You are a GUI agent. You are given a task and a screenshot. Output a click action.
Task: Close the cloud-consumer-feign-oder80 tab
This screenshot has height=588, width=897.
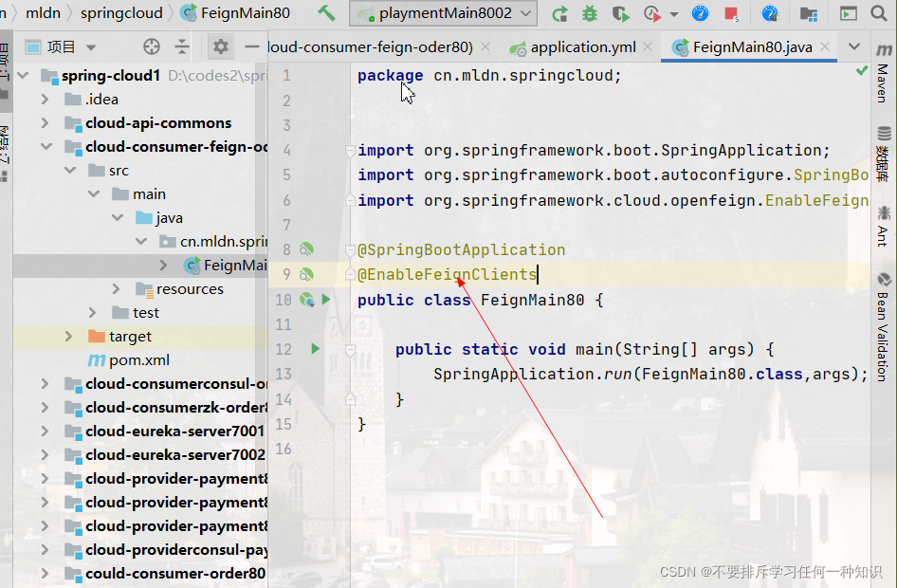tap(485, 46)
